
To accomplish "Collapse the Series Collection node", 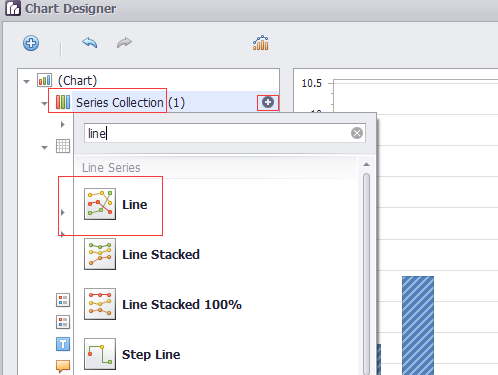I will 44,103.
